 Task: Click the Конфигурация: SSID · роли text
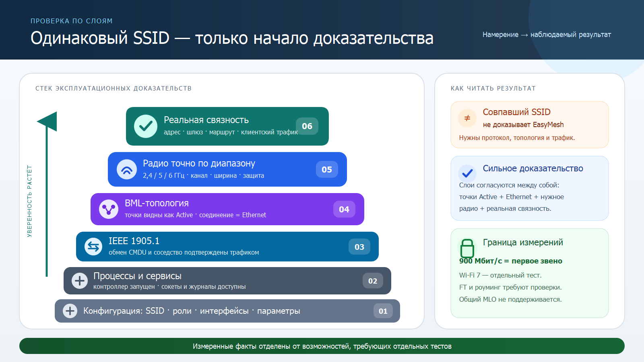click(x=192, y=311)
